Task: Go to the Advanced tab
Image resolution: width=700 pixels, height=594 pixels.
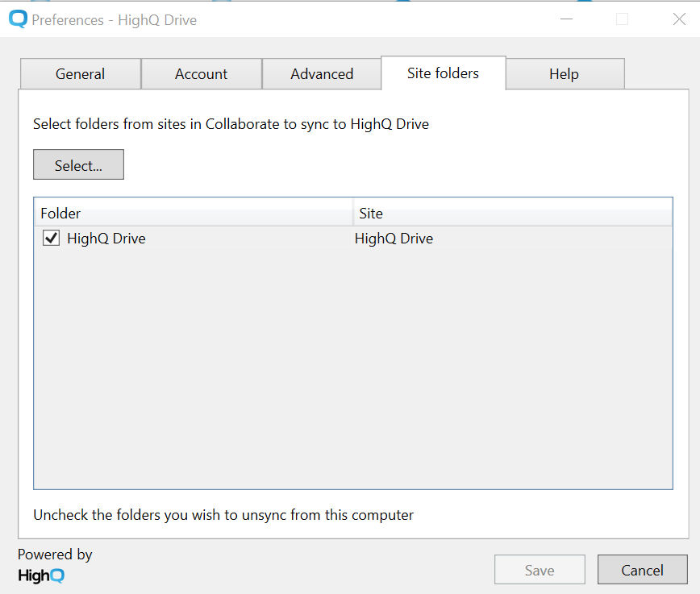Action: 322,73
